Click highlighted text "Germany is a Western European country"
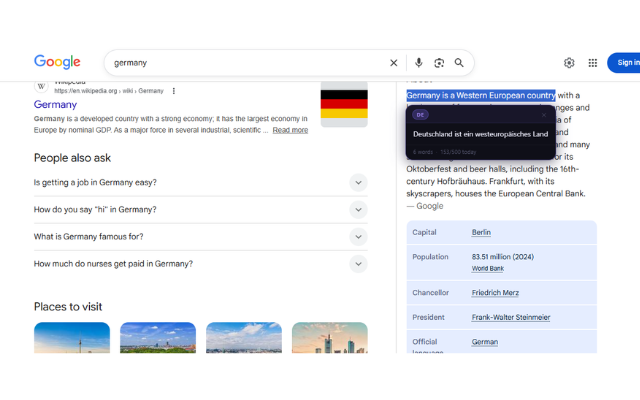 coord(481,96)
